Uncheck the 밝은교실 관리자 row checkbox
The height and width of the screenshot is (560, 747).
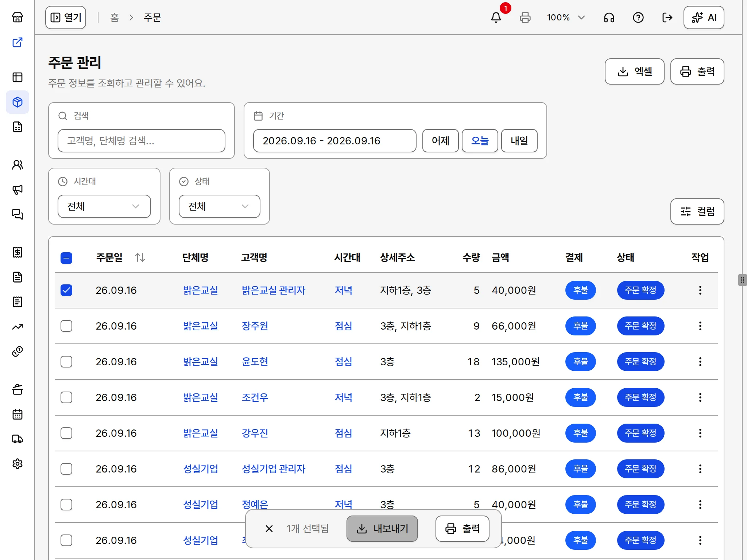tap(66, 290)
